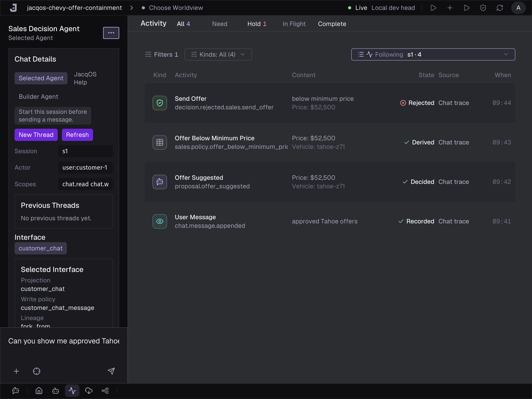Click the target crosshair icon below chat input
Screen dimensions: 532x399
[x=37, y=371]
